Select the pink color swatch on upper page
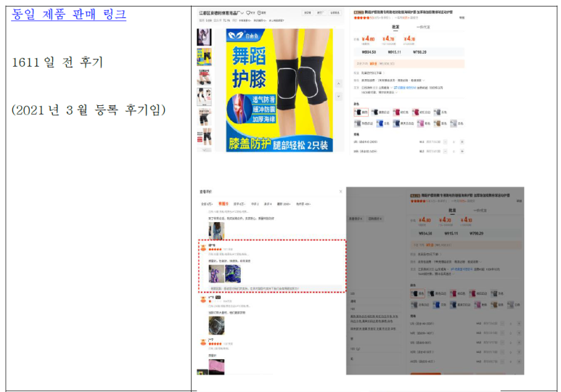Image resolution: width=561 pixels, height=392 pixels. point(423,123)
